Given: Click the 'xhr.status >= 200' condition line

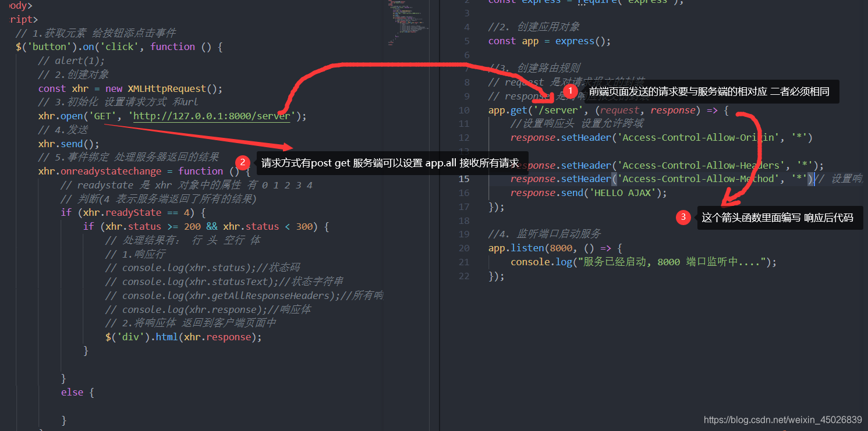Looking at the screenshot, I should (206, 227).
